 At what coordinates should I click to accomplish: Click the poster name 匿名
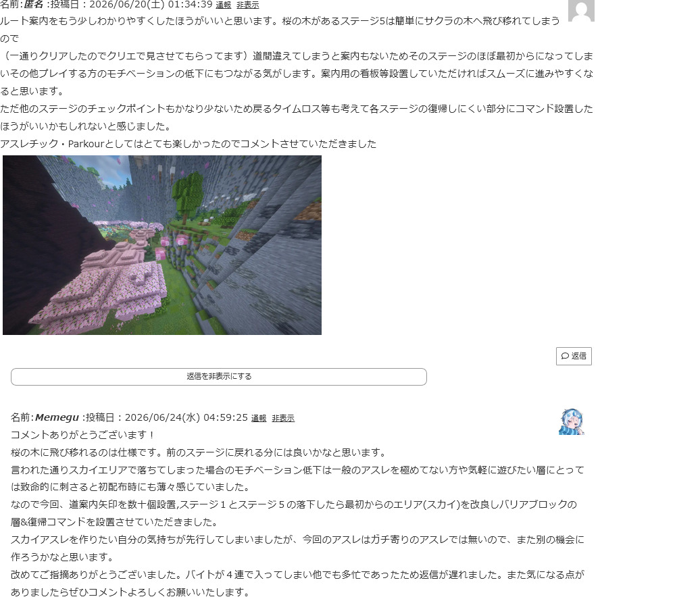pyautogui.click(x=34, y=5)
